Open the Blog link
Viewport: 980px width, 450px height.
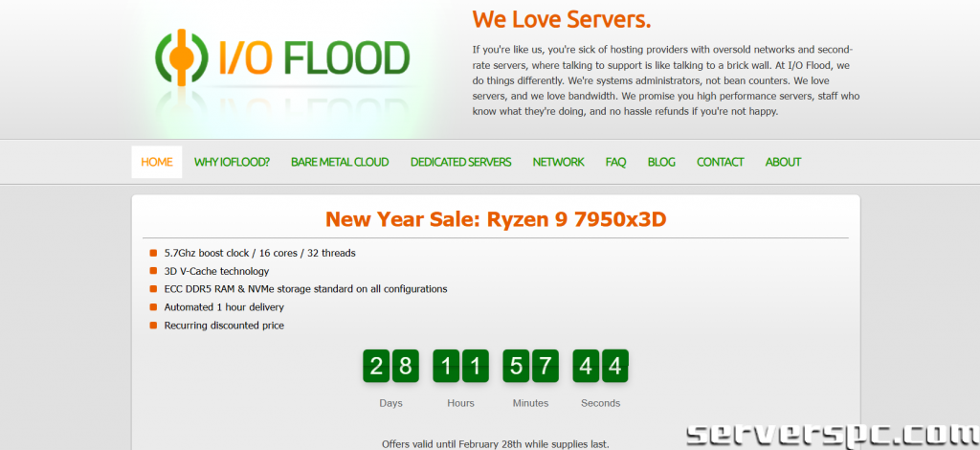tap(661, 162)
